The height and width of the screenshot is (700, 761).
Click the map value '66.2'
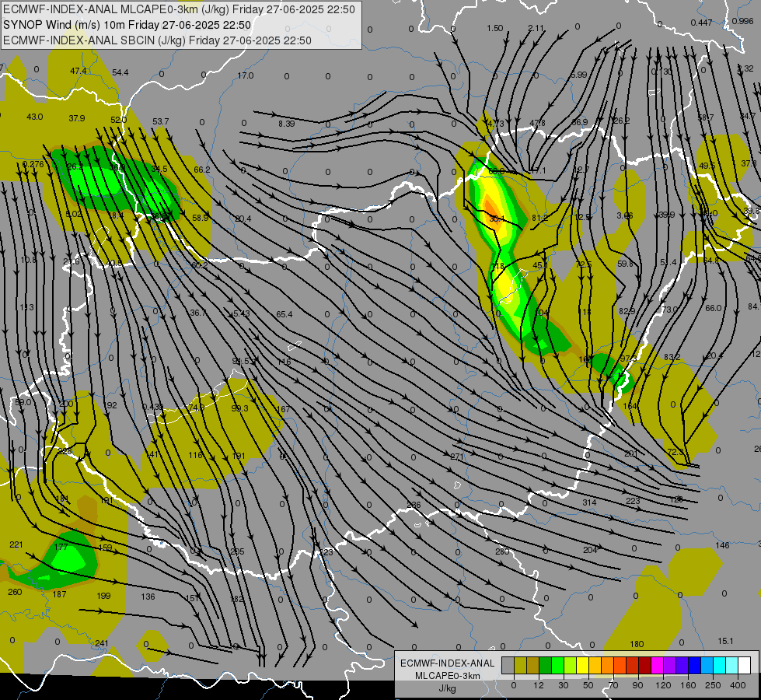202,170
